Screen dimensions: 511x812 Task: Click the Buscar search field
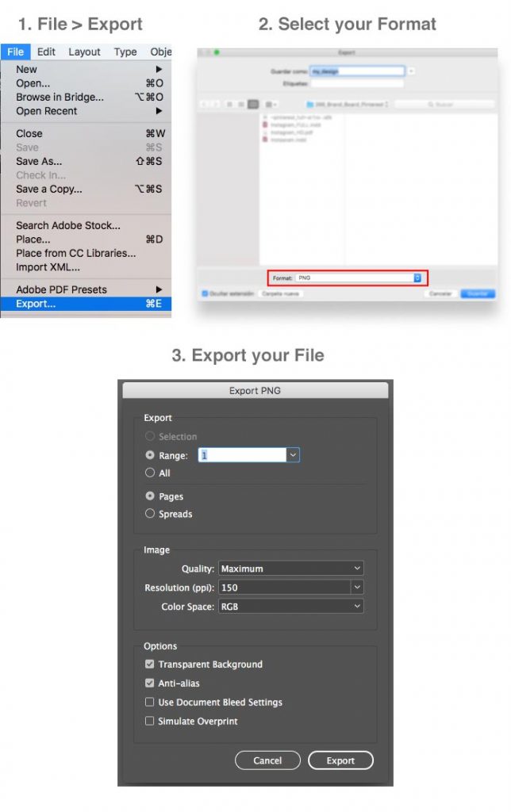(444, 104)
